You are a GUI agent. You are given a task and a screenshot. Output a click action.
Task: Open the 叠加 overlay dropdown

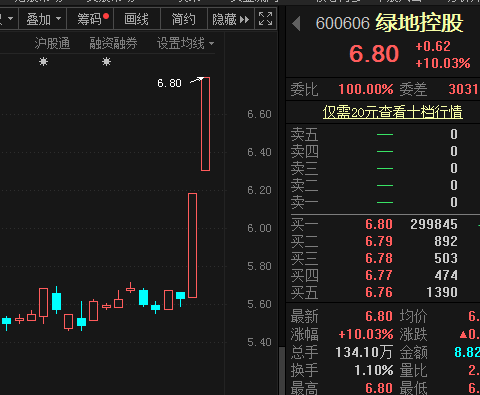point(43,19)
